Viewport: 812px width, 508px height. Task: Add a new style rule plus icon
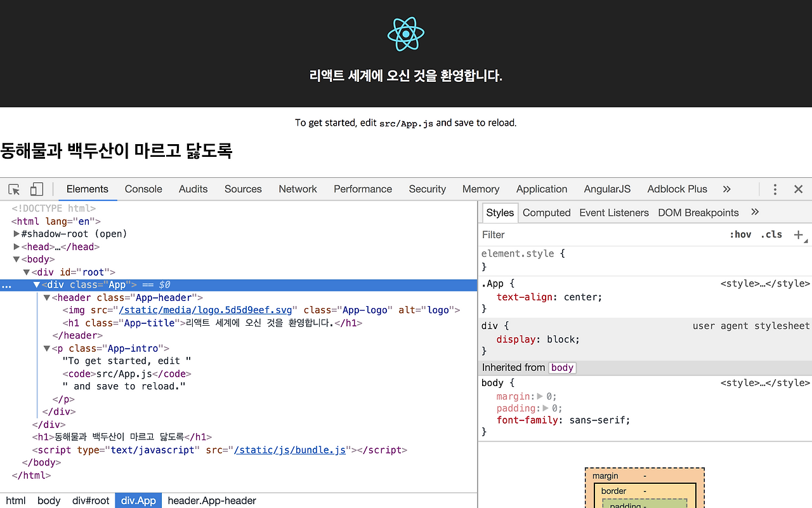tap(799, 235)
